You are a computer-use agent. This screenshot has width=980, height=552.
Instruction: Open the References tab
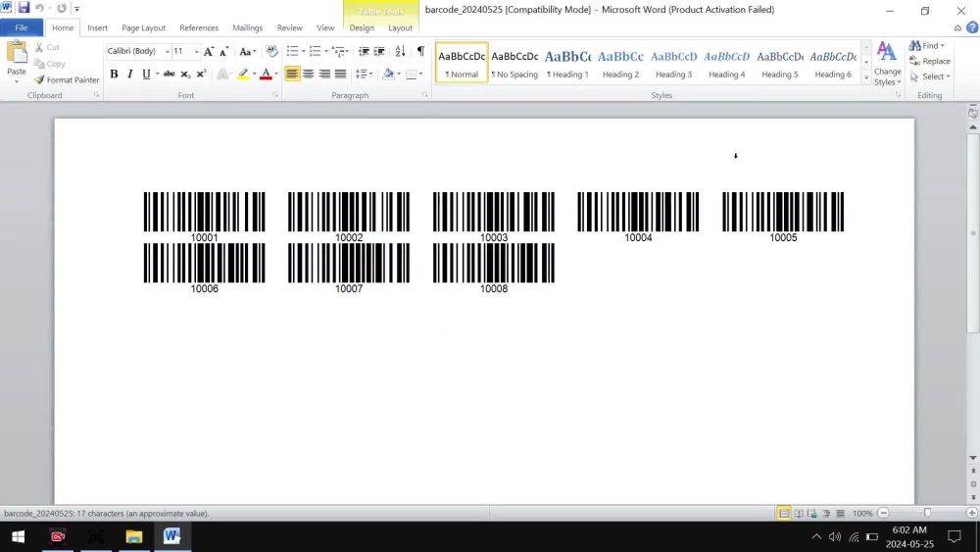tap(199, 27)
